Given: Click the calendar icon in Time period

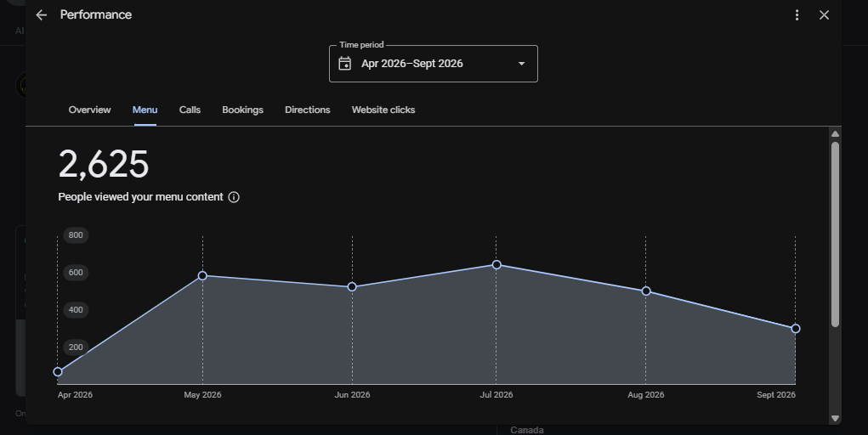Looking at the screenshot, I should (x=345, y=64).
